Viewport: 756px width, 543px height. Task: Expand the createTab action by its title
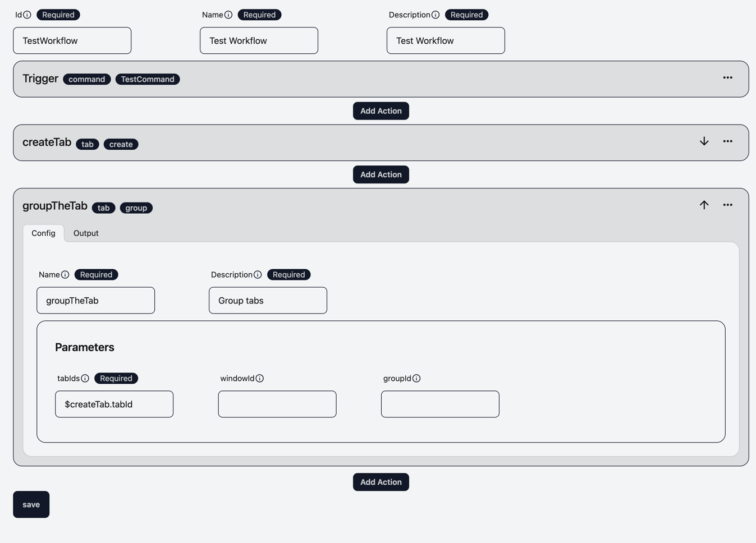(x=47, y=142)
